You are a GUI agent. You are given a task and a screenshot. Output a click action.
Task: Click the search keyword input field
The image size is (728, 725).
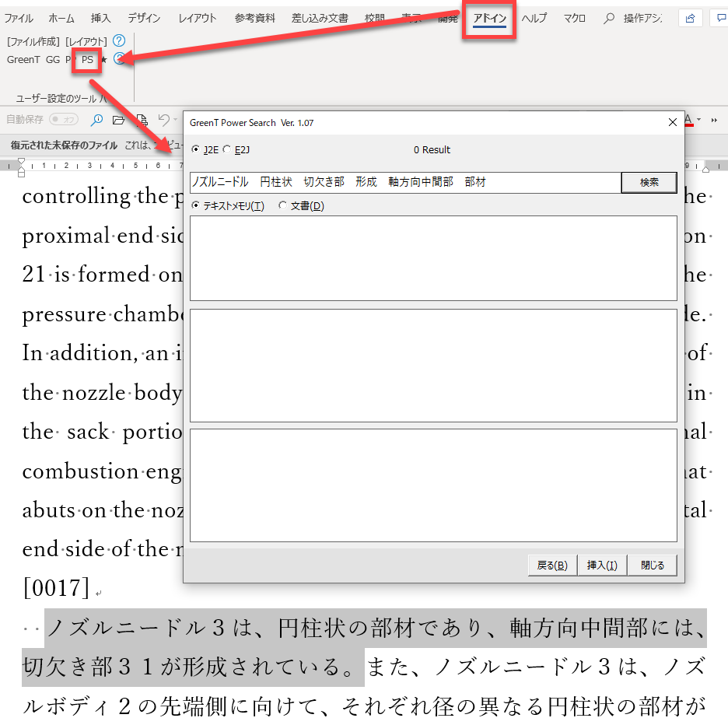[404, 182]
